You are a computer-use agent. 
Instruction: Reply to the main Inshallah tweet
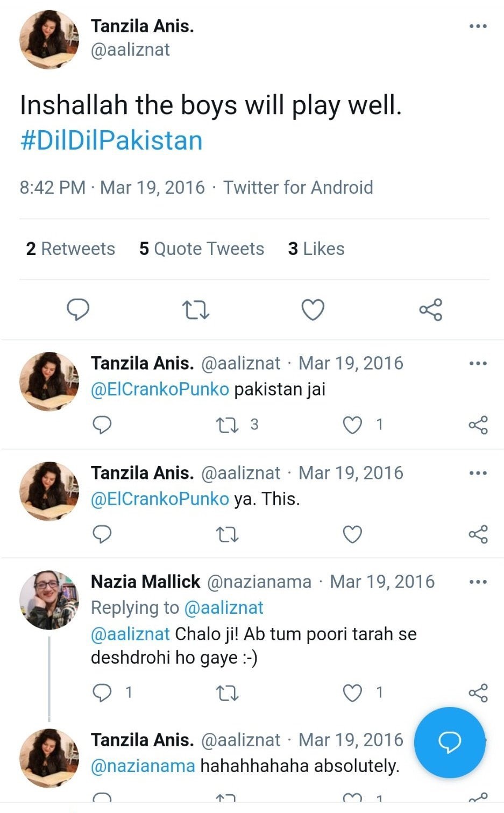click(x=78, y=309)
